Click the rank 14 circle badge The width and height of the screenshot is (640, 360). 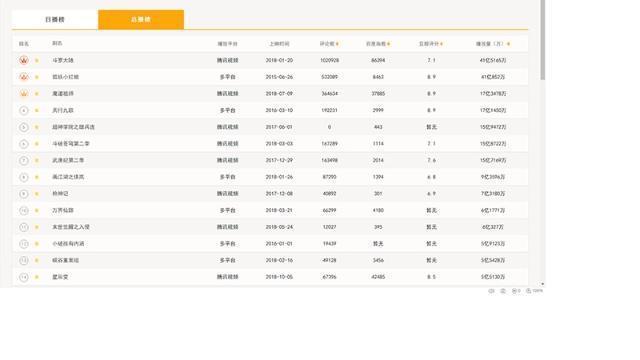(24, 277)
